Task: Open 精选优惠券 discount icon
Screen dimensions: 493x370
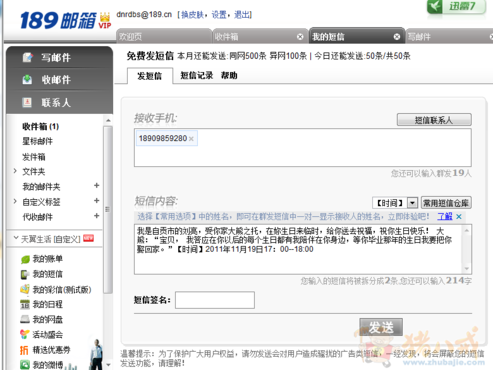Action: 24,350
